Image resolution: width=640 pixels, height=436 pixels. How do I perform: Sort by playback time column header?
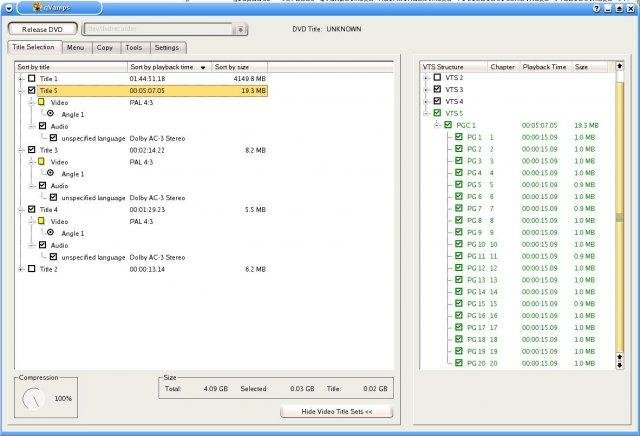click(169, 67)
